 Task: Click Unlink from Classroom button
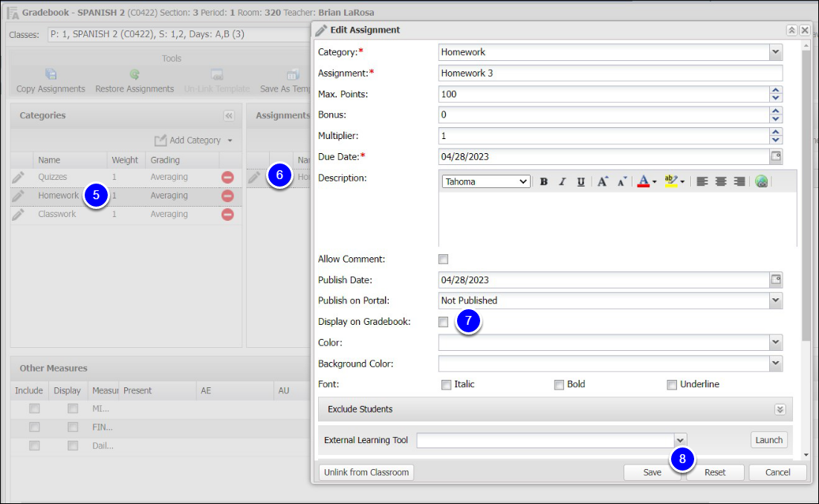coord(366,472)
